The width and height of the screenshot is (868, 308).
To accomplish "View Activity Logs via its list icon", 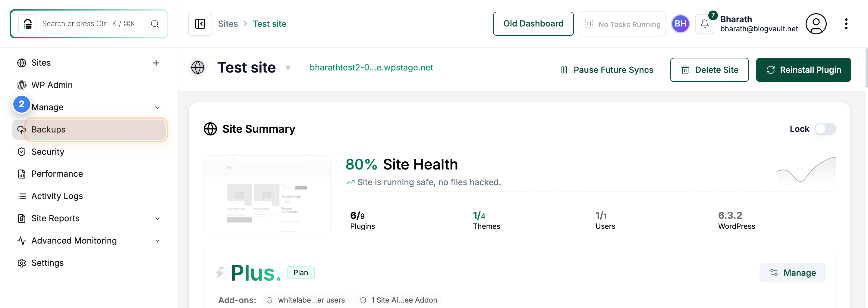I will [21, 196].
